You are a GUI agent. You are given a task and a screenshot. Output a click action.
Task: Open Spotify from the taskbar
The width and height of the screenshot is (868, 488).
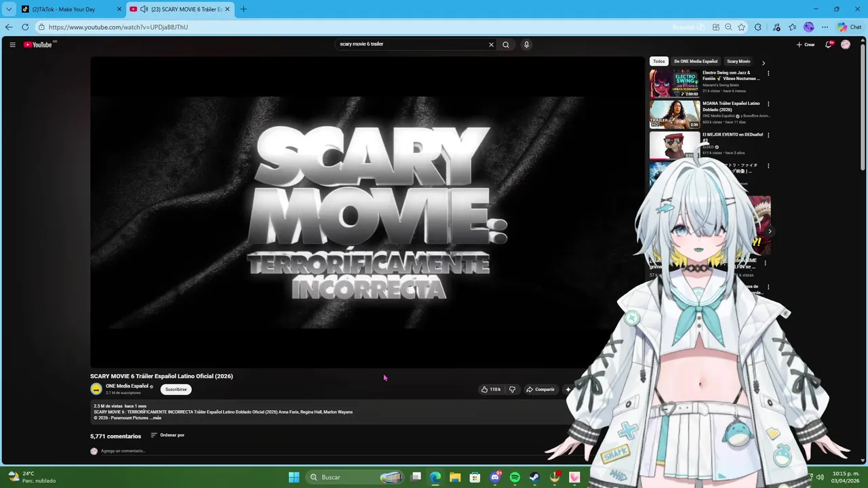pos(515,477)
